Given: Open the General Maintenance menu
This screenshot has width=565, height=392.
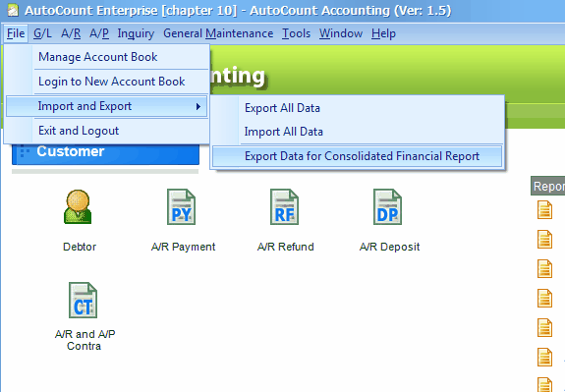Looking at the screenshot, I should (x=218, y=33).
